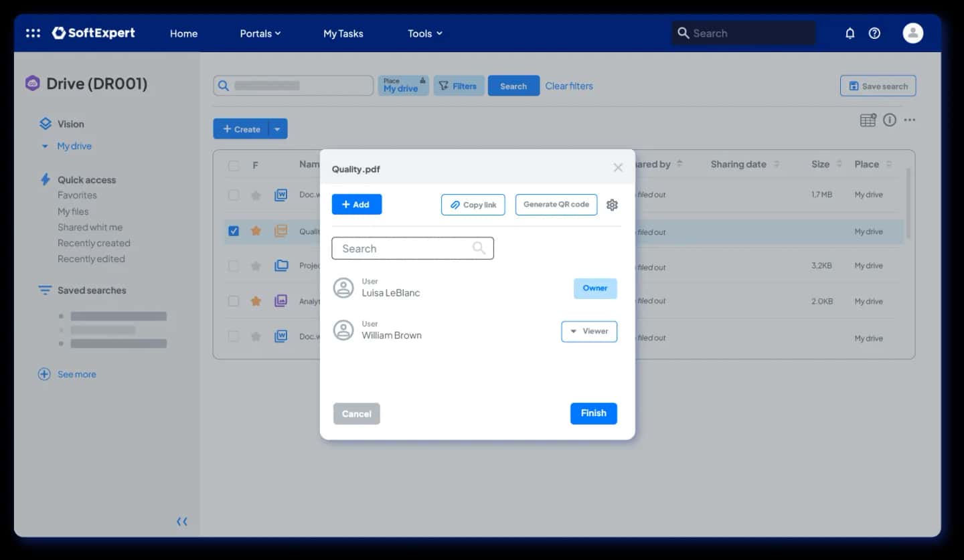Show the information panel icon
Screen dimensions: 964x560
[x=890, y=120]
